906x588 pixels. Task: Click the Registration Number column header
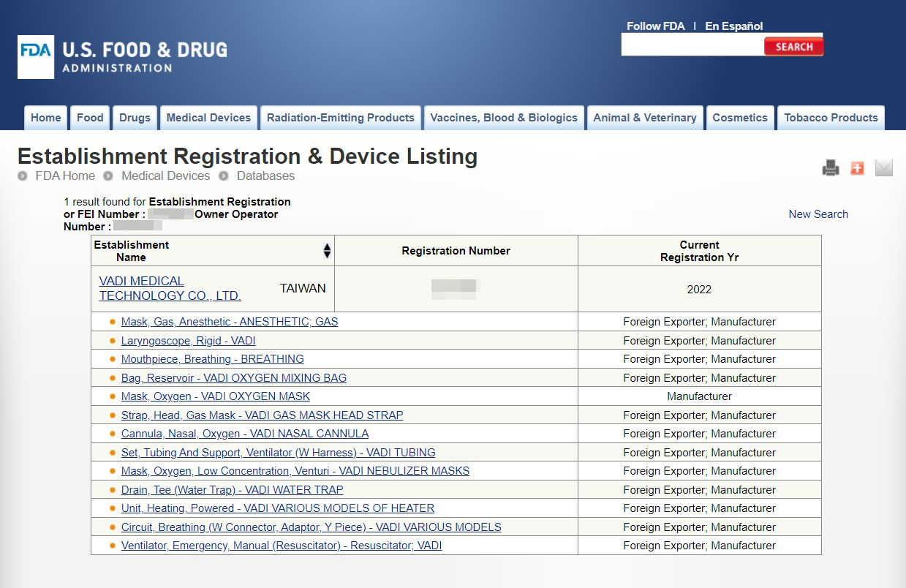coord(456,251)
